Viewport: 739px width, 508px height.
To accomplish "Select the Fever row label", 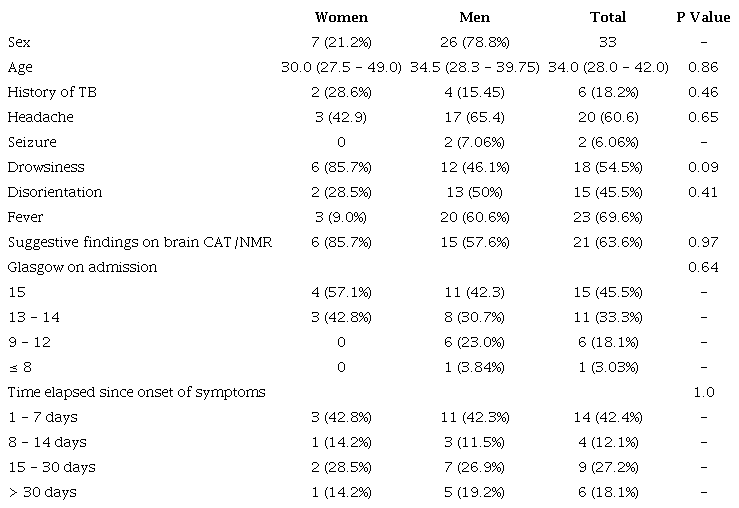I will tap(24, 217).
